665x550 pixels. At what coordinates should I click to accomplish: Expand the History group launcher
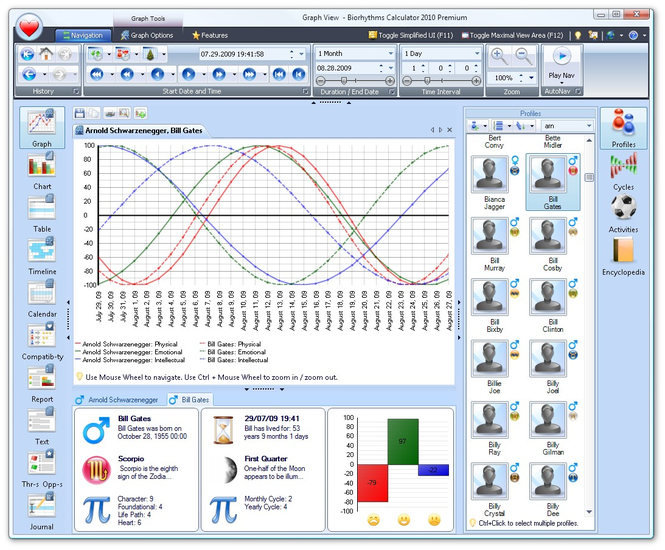click(x=75, y=91)
